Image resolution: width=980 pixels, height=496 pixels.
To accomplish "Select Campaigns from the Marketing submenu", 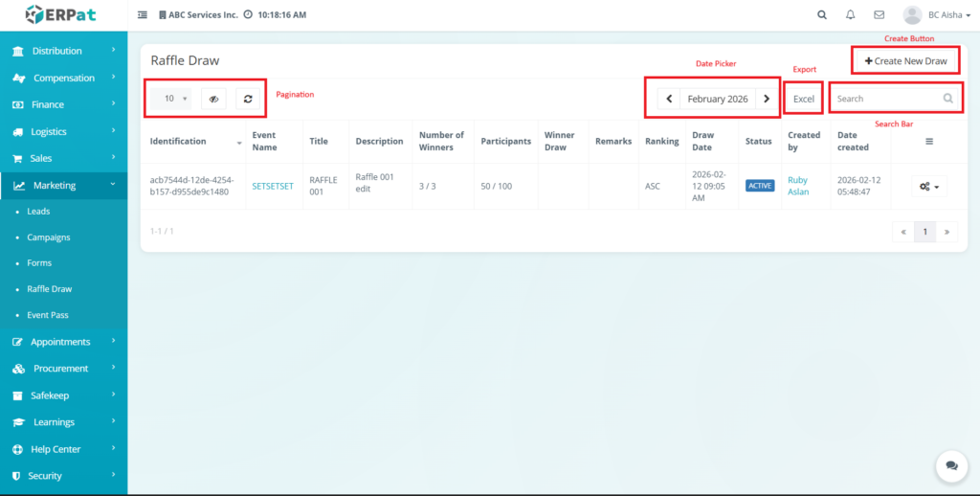I will point(48,237).
